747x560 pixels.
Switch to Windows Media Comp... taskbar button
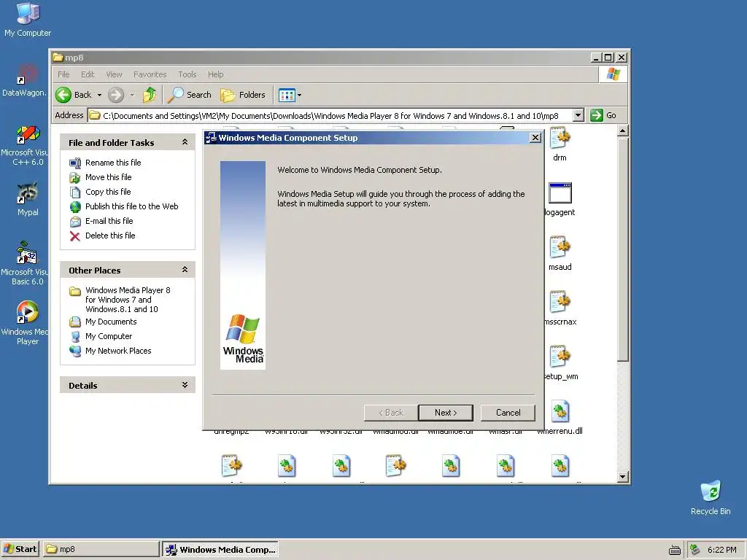pos(220,549)
